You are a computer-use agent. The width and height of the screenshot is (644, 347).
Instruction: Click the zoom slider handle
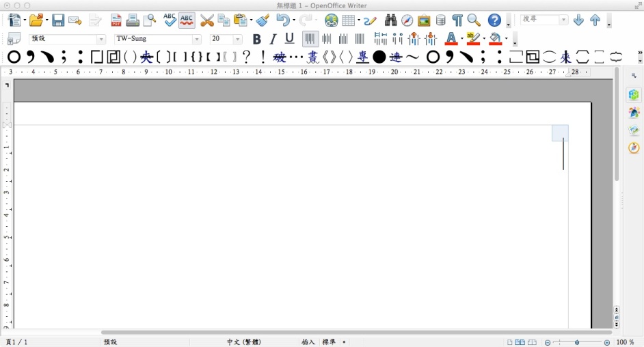578,342
